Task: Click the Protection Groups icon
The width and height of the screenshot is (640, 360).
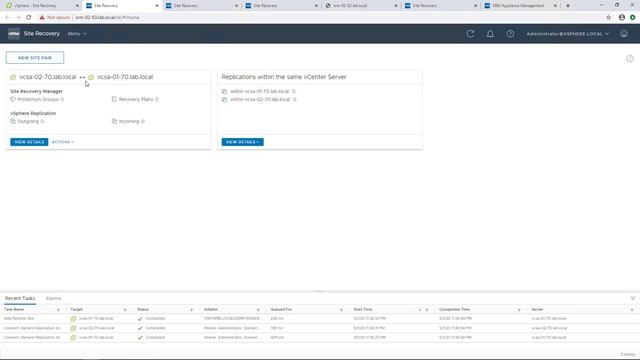Action: (13, 99)
